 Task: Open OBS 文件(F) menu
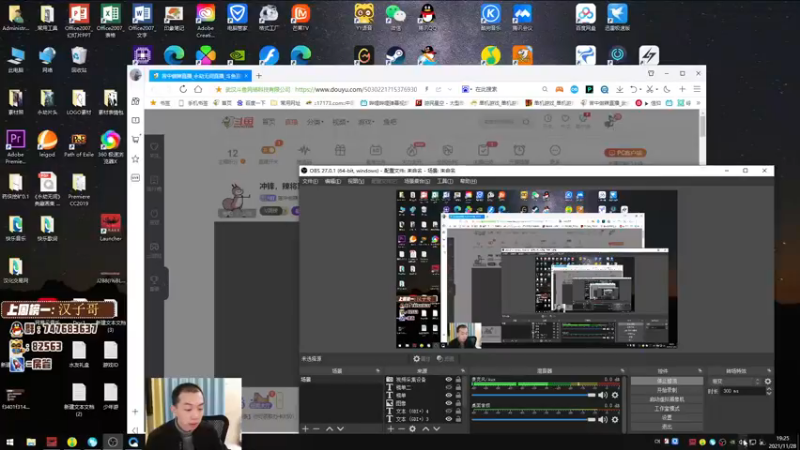(x=310, y=181)
